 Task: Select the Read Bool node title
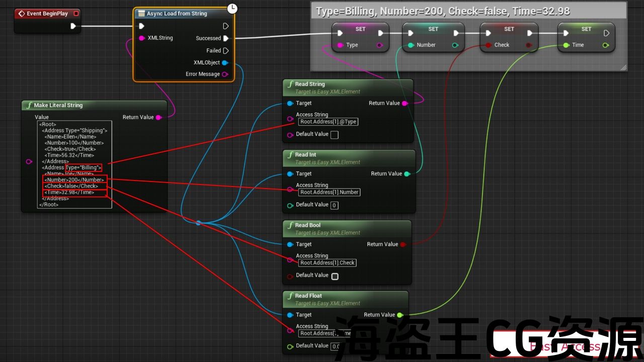[x=307, y=225]
